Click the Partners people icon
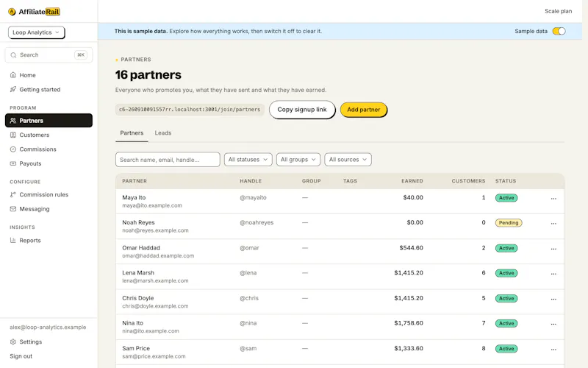The height and width of the screenshot is (368, 588). pos(13,121)
